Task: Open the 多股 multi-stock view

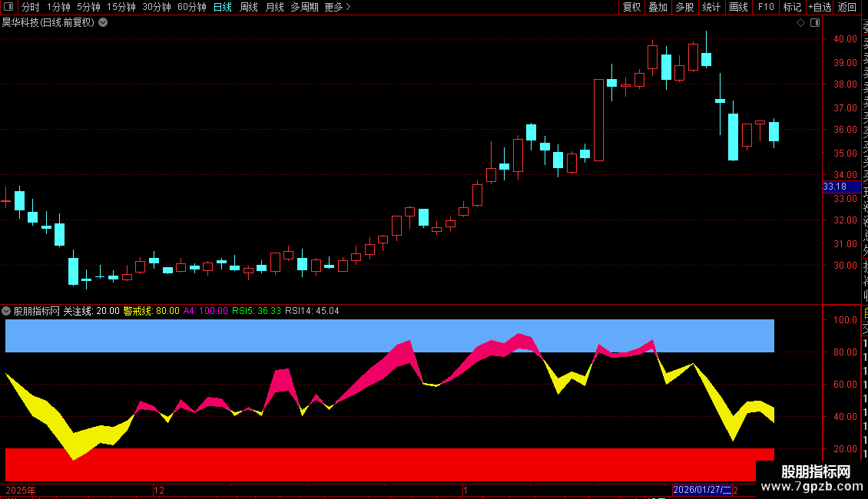Action: coord(684,7)
